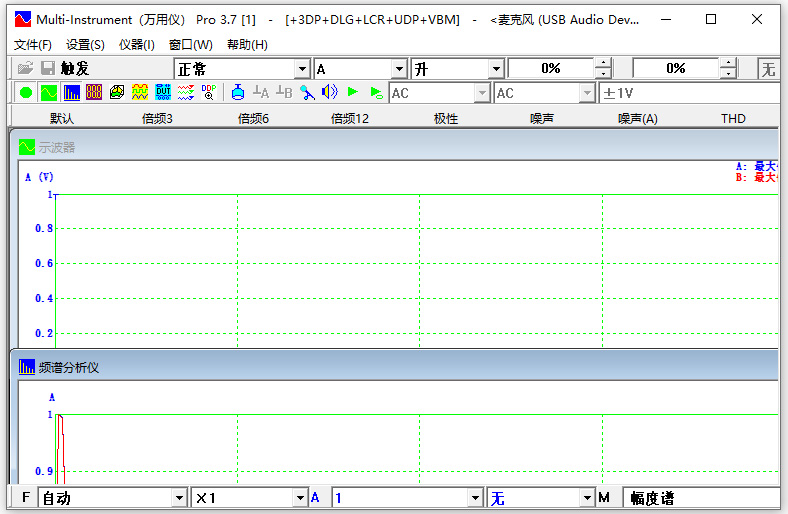
Task: Click the open file folder icon
Action: (25, 68)
